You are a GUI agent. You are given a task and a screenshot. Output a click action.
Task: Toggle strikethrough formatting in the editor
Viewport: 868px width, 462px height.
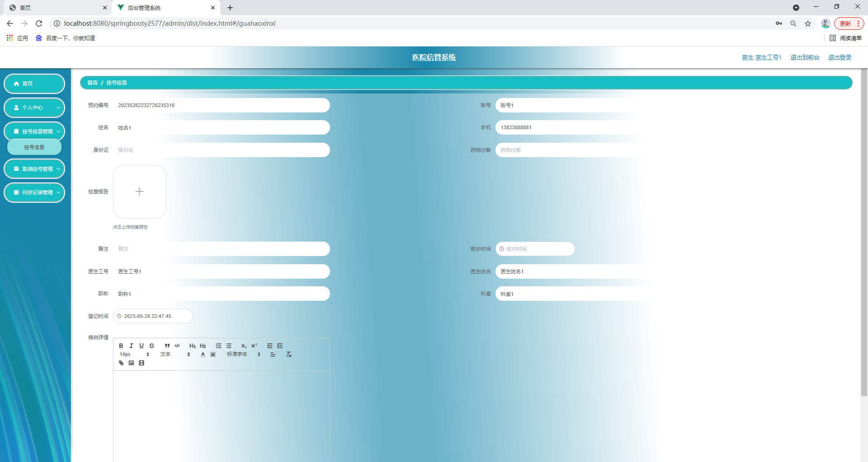pyautogui.click(x=152, y=346)
